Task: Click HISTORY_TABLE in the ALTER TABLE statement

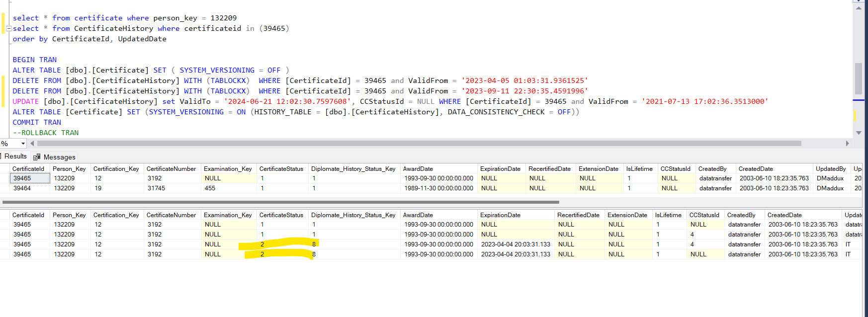Action: coord(283,112)
